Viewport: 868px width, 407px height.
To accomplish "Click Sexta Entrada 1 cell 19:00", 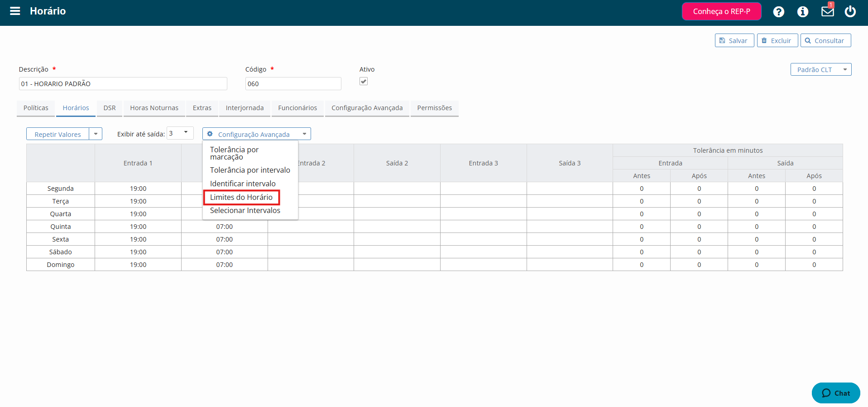I will click(138, 239).
